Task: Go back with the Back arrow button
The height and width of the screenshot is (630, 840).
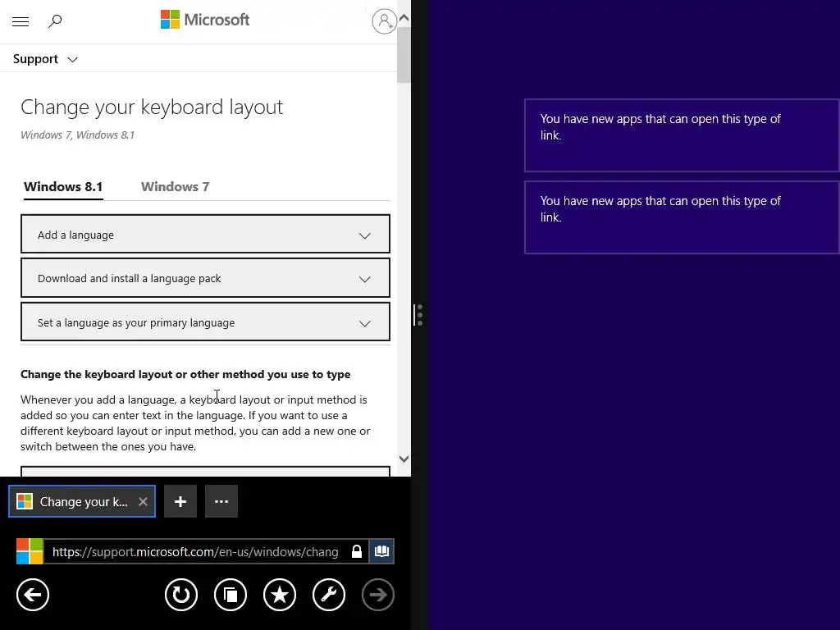Action: (x=33, y=595)
